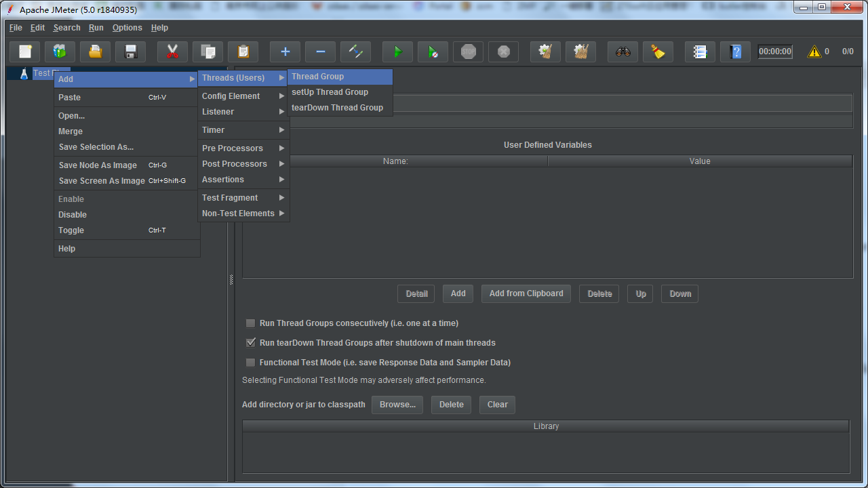Open the Help menu in menu bar
868x488 pixels.
tap(160, 28)
